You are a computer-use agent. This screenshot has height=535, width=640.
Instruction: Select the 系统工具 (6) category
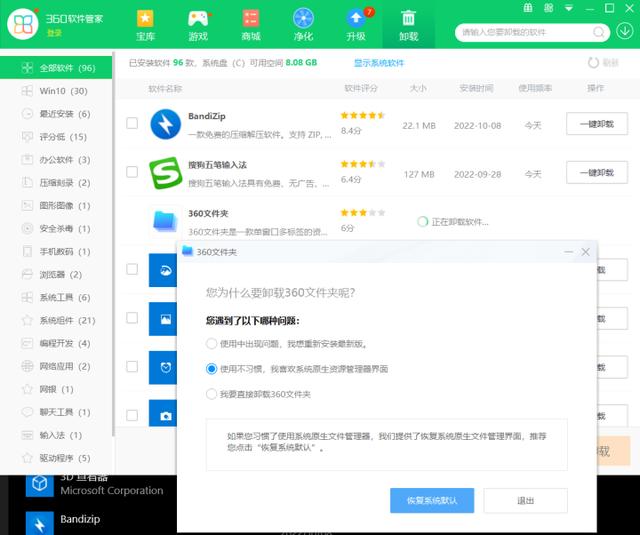(x=56, y=297)
